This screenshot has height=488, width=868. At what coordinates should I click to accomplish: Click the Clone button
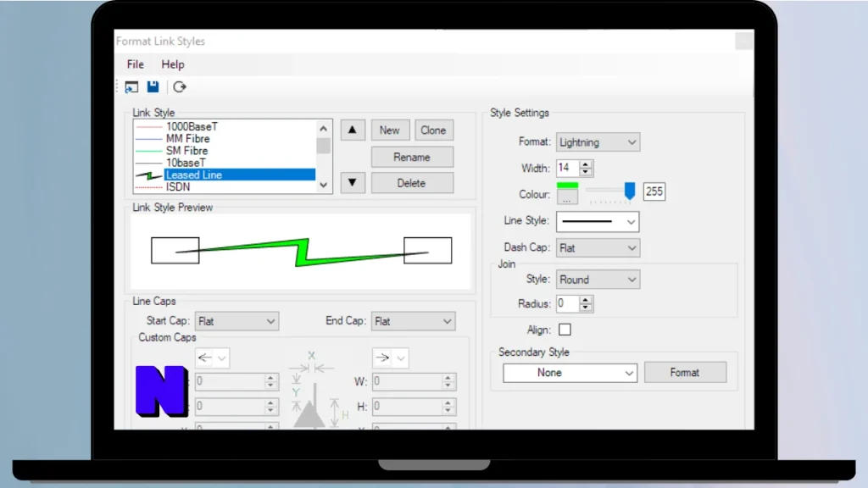[x=433, y=130]
